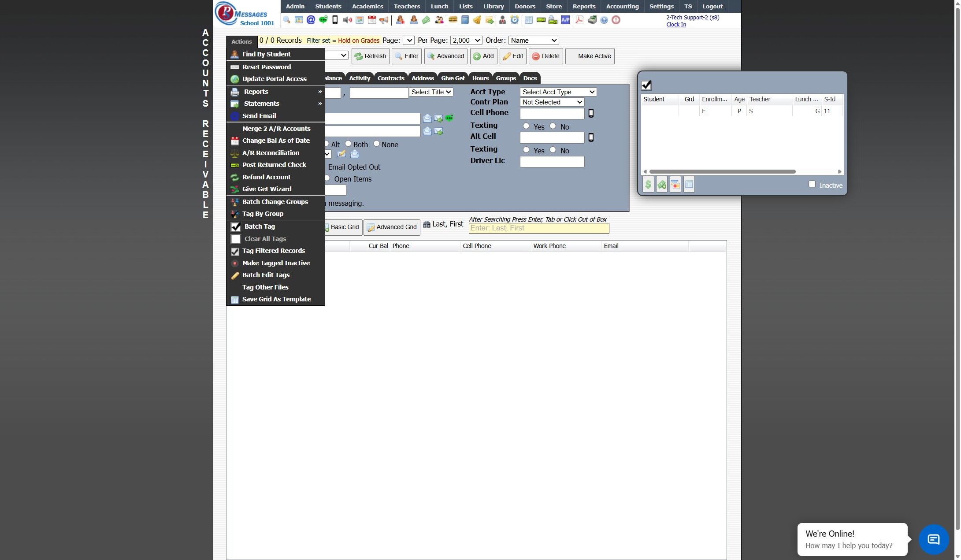Open the A/P accounts payable icon
Viewport: 961px width, 560px height.
click(565, 20)
